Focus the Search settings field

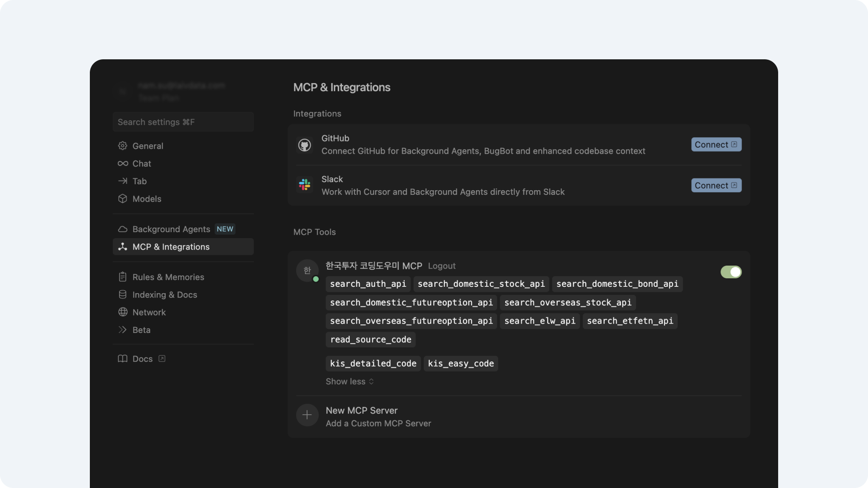pos(183,122)
